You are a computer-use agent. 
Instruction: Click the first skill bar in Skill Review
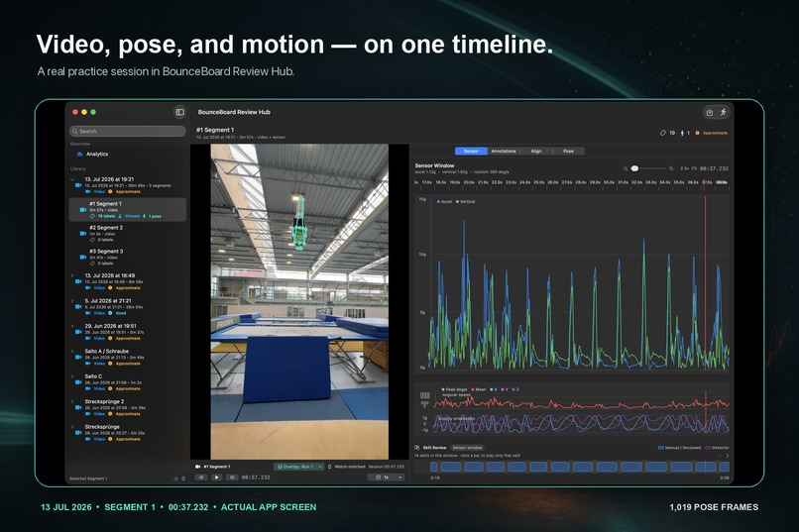(433, 467)
